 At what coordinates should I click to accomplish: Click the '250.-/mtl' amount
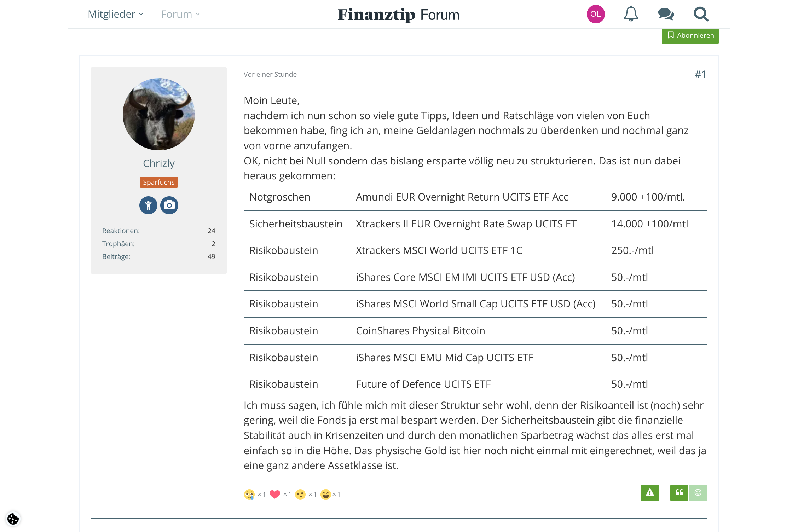632,250
